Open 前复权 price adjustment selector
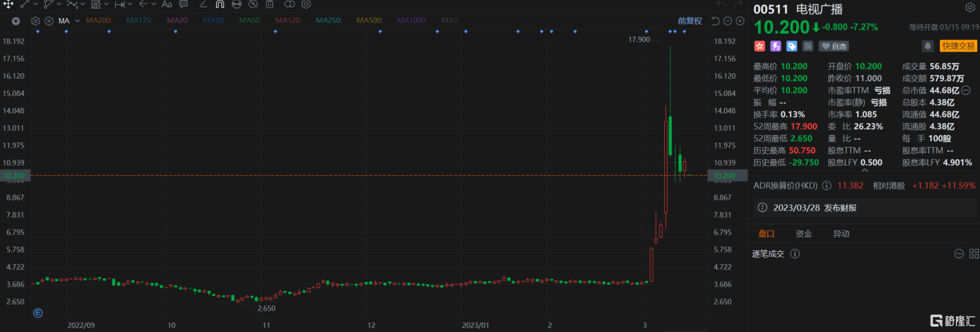Image resolution: width=980 pixels, height=332 pixels. (x=690, y=21)
